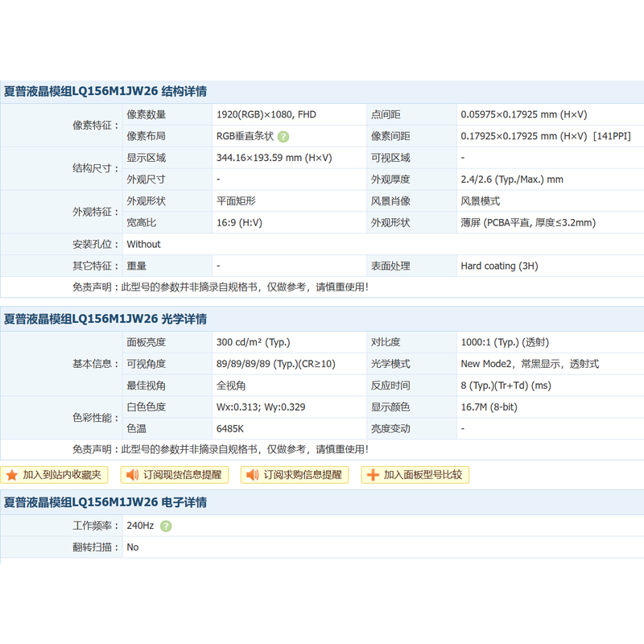Viewport: 644px width, 644px height.
Task: Select the 反应时间 label cell
Action: click(x=411, y=386)
